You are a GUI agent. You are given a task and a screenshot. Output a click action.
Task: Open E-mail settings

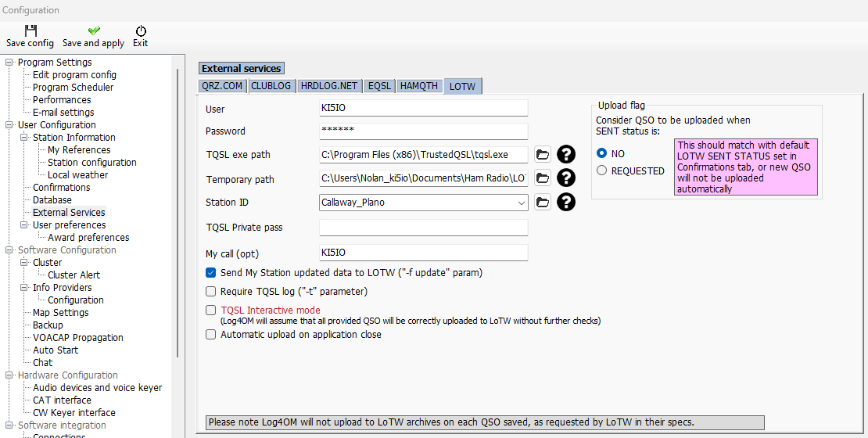63,113
